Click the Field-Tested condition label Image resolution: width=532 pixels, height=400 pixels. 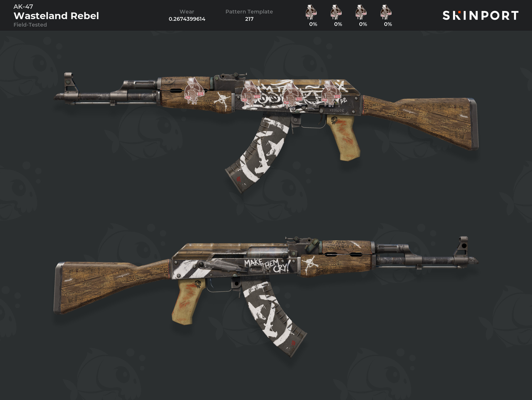coord(30,25)
